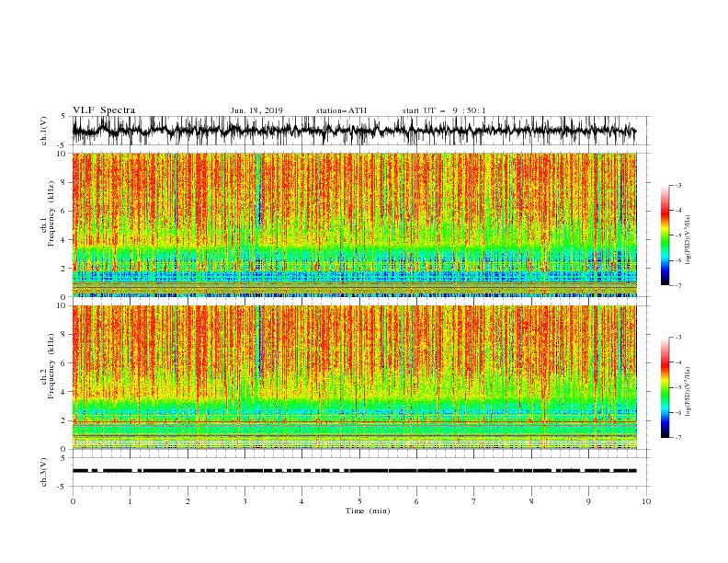Click the "5" tick on the Time axis
728x563 pixels.
[359, 501]
